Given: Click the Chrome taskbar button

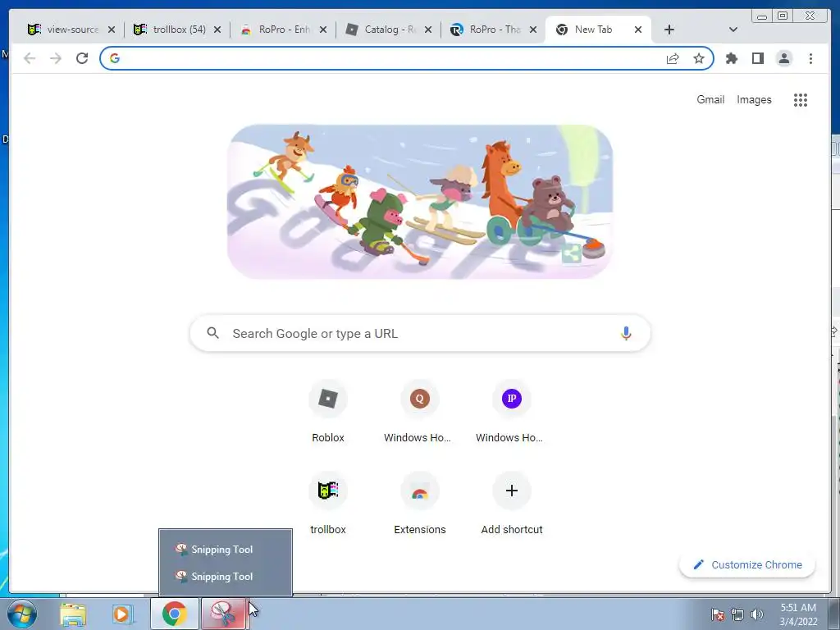Looking at the screenshot, I should (174, 614).
